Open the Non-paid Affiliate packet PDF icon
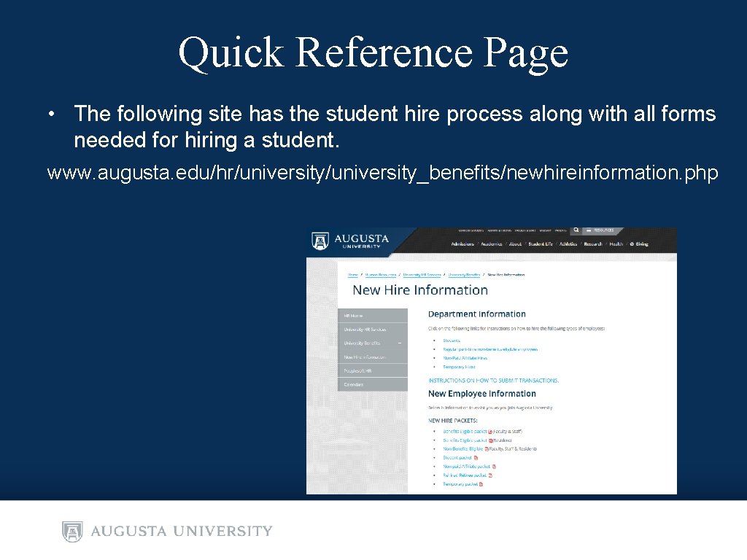Image resolution: width=747 pixels, height=560 pixels. 494,467
